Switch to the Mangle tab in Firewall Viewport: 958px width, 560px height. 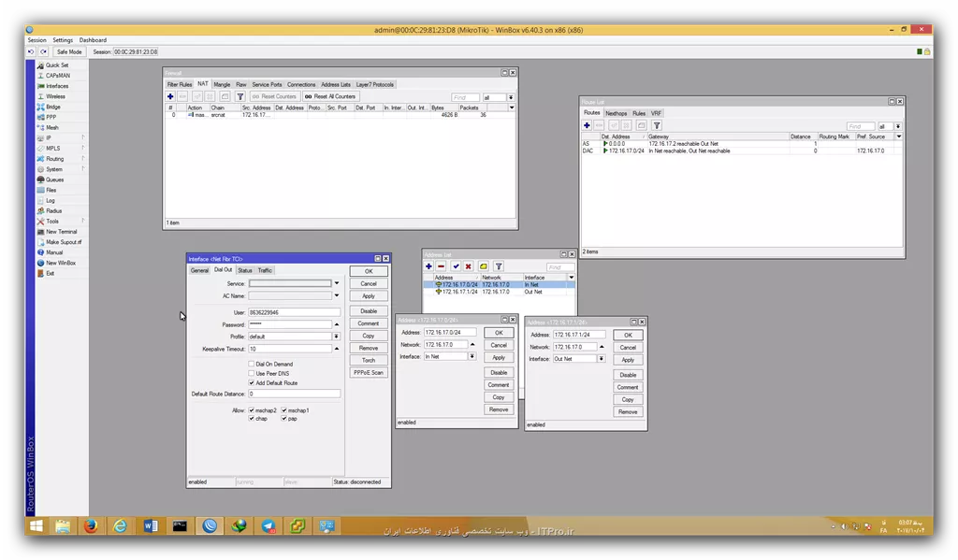coord(222,84)
